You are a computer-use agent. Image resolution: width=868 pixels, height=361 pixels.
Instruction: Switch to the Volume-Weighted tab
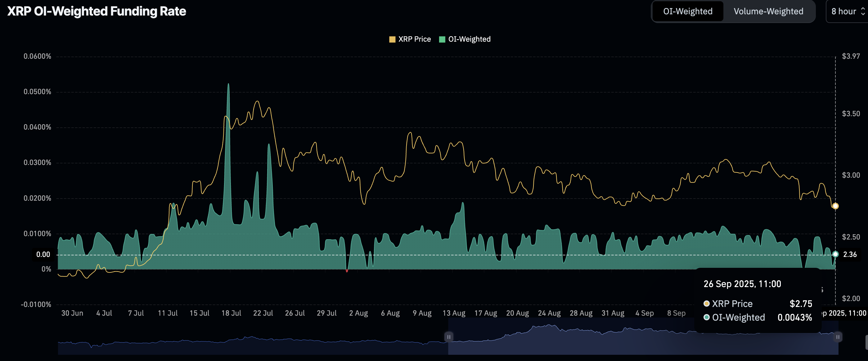point(768,11)
